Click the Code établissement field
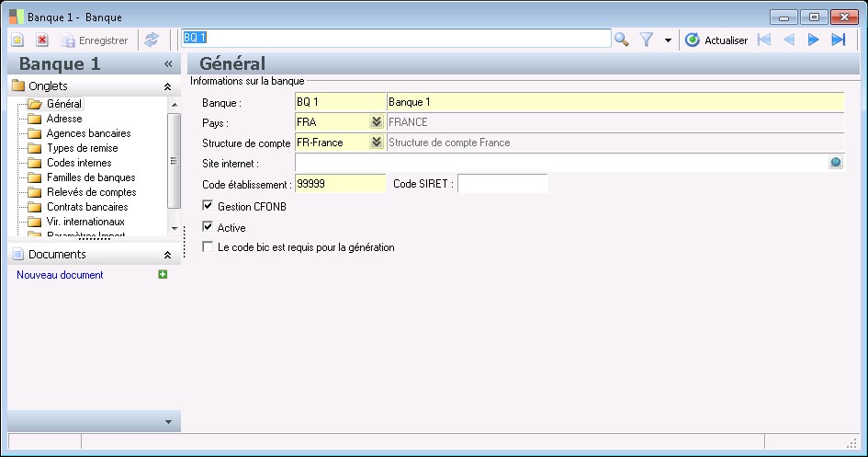This screenshot has width=868, height=457. tap(340, 184)
